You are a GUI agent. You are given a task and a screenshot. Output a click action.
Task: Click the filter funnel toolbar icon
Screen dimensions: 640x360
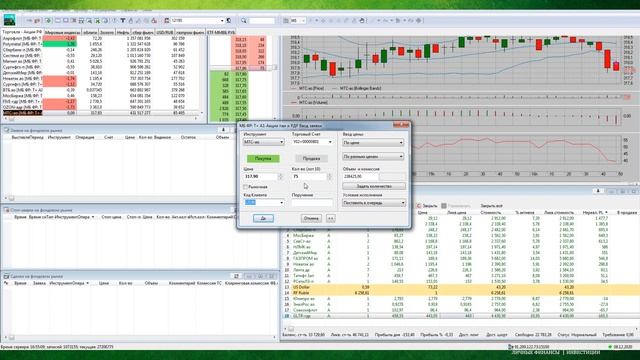122,20
